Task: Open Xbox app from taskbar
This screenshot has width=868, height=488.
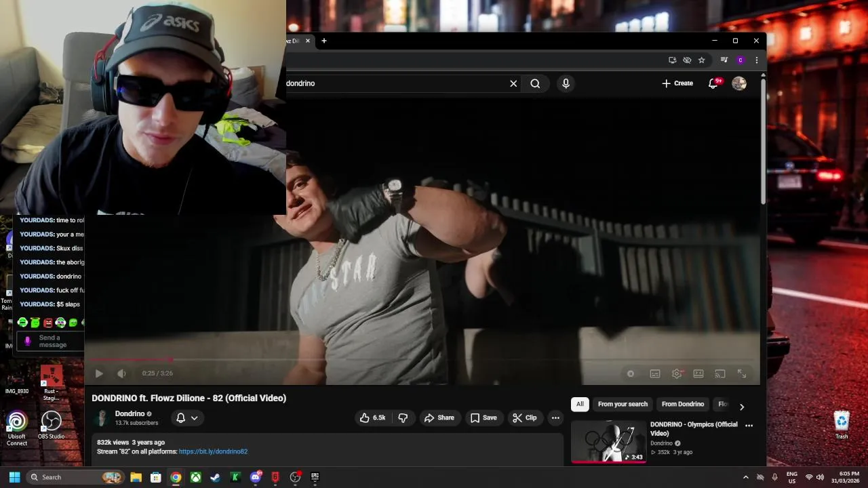Action: click(195, 477)
